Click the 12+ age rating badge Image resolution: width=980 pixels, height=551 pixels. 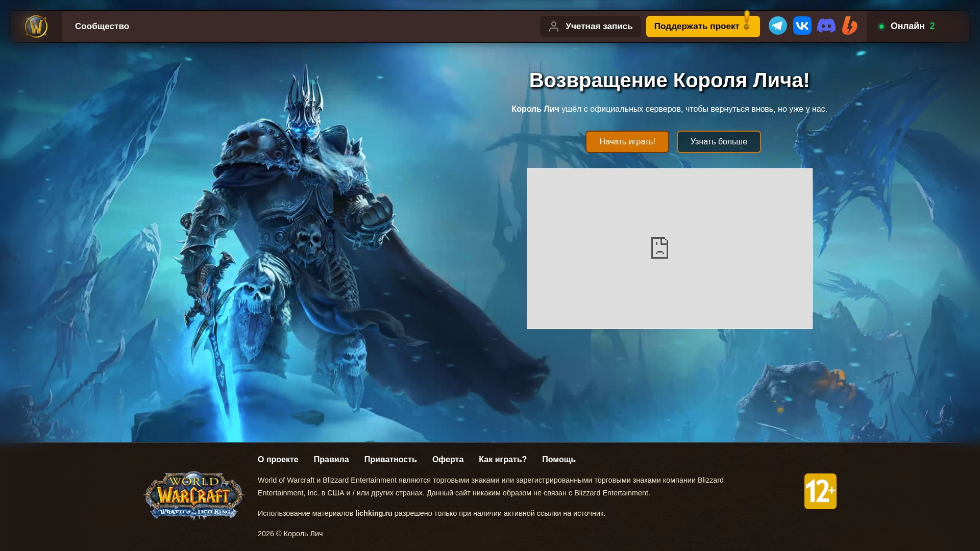(x=820, y=491)
